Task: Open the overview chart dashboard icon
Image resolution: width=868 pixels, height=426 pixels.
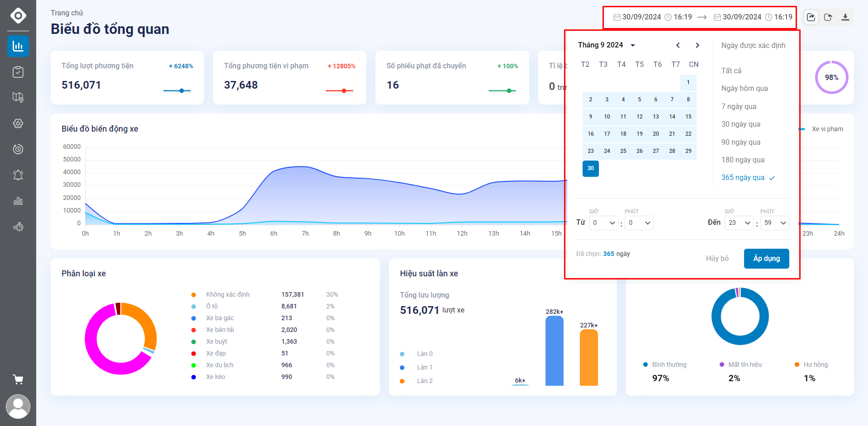Action: (18, 46)
